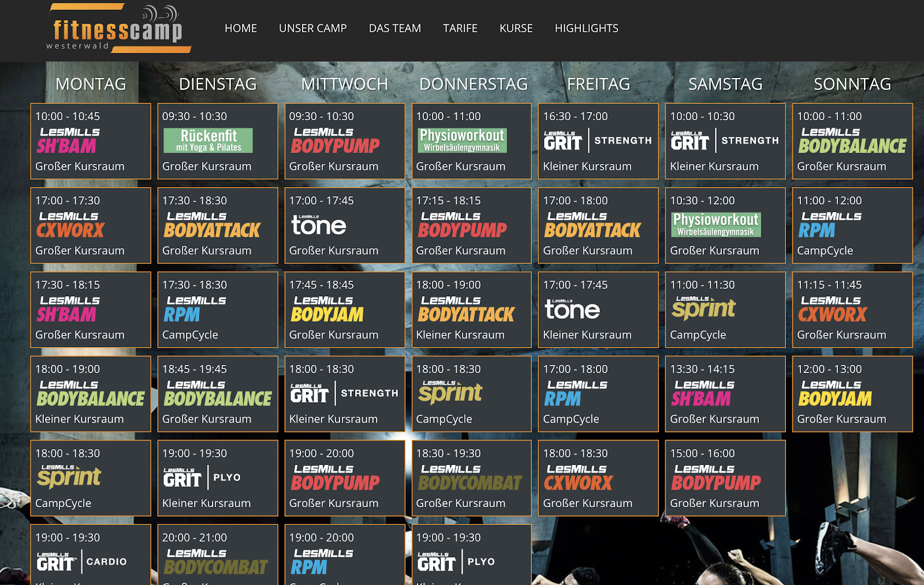Screen dimensions: 924x585
Task: Click the fitnesscamp westerwald logo
Action: (x=118, y=29)
